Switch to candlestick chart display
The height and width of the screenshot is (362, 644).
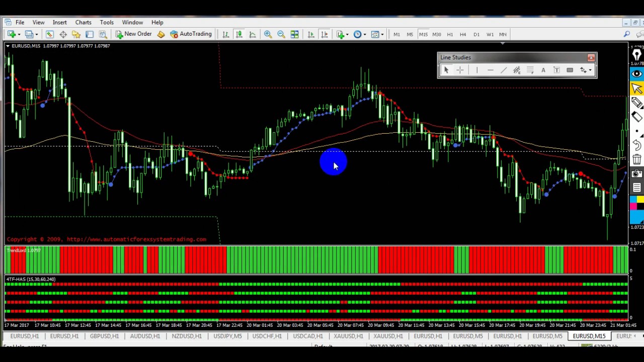[x=239, y=34]
